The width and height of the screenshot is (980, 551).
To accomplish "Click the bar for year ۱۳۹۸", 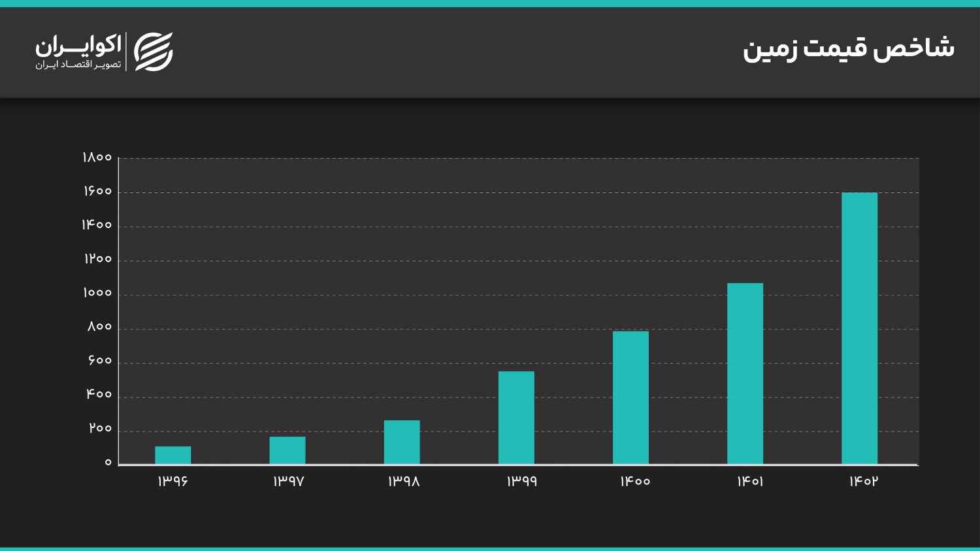I will click(x=402, y=442).
